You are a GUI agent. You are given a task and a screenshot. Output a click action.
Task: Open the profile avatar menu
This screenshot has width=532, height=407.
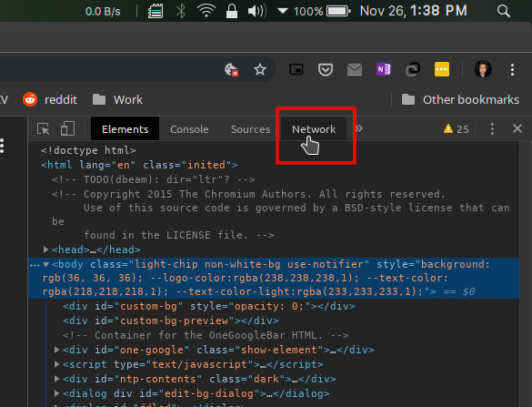point(483,69)
